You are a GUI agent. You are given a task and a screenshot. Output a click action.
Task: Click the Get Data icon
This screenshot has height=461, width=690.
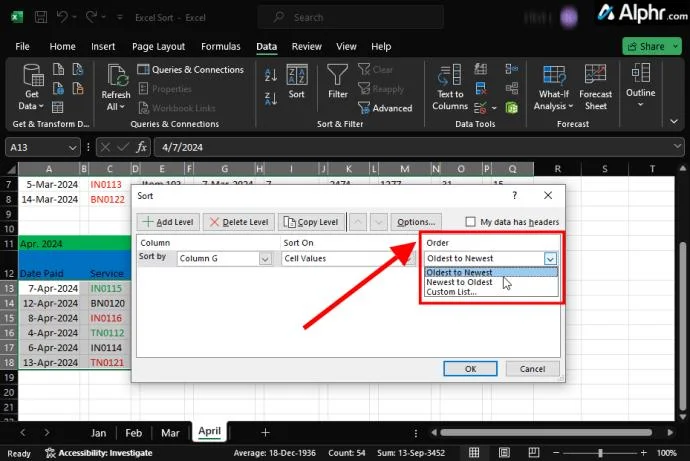[x=30, y=85]
